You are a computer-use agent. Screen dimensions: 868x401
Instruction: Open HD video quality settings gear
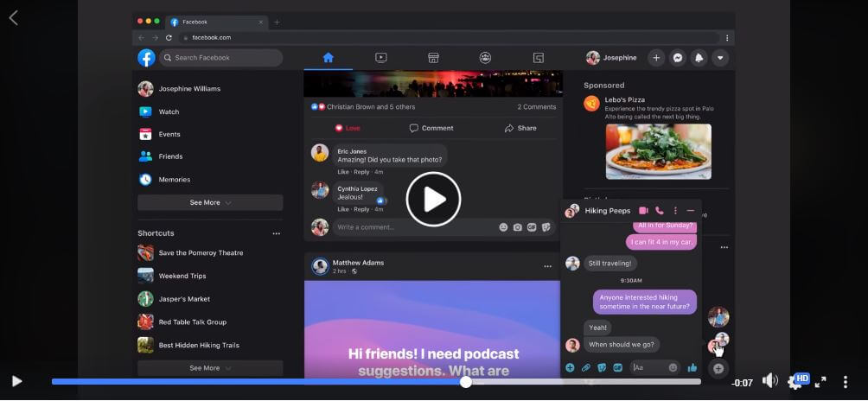tap(795, 382)
